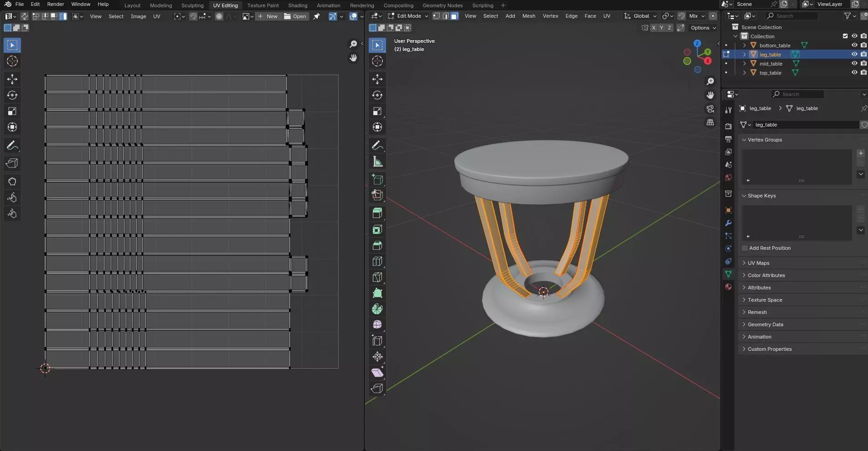Open the Material properties tab
868x451 pixels.
[728, 287]
